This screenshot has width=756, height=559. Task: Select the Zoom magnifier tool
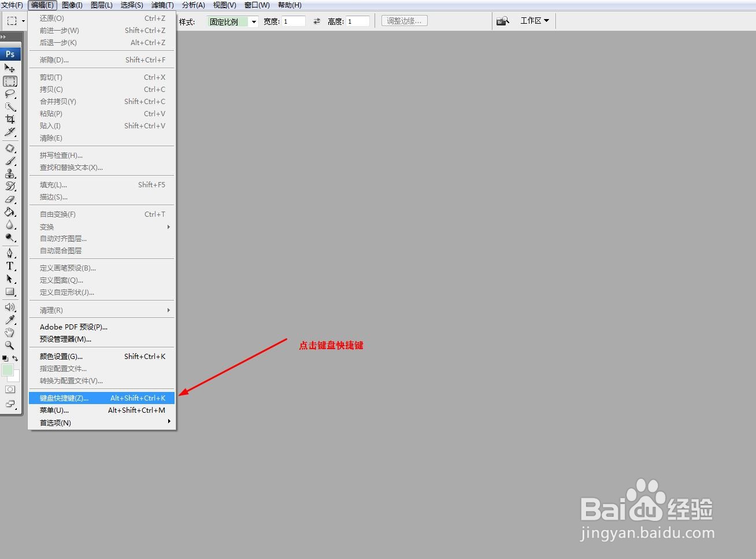click(10, 345)
